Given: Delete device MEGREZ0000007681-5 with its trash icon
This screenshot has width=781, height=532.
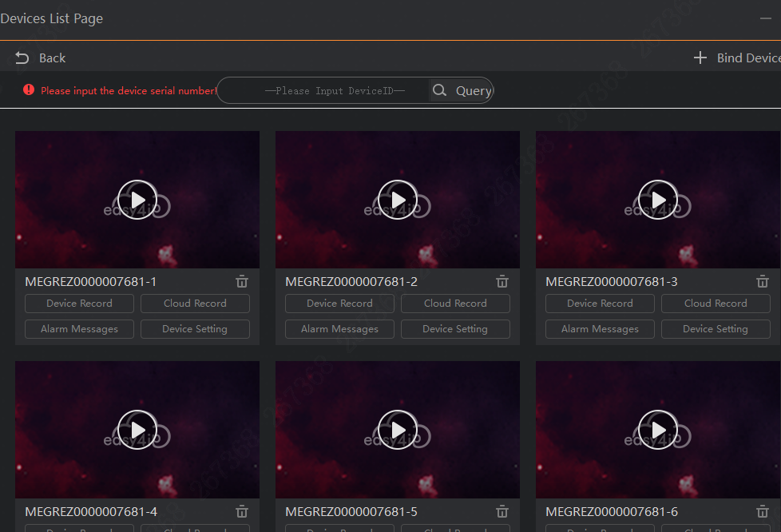Looking at the screenshot, I should pyautogui.click(x=502, y=511).
